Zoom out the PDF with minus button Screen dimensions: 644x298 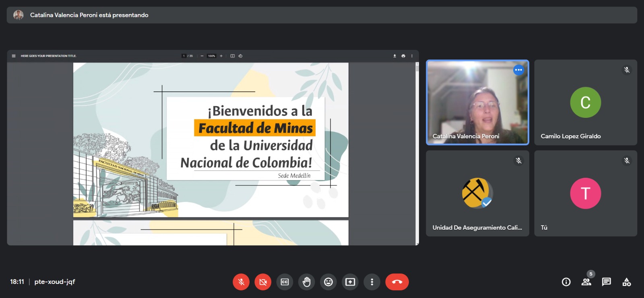pos(202,56)
